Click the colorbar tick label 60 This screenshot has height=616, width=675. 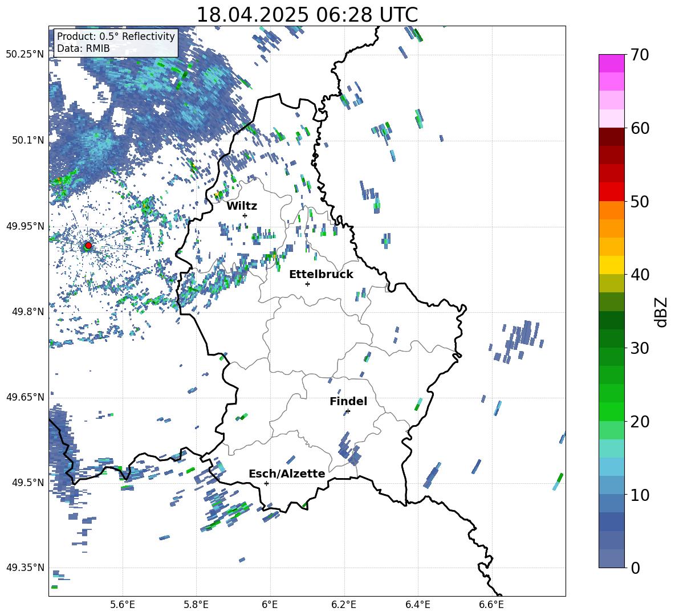tap(640, 128)
